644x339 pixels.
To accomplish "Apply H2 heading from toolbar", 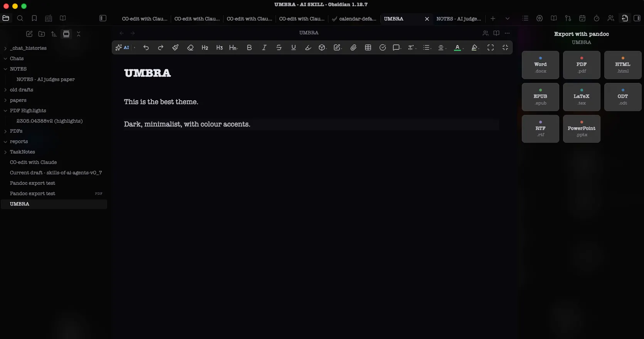I will [x=205, y=47].
